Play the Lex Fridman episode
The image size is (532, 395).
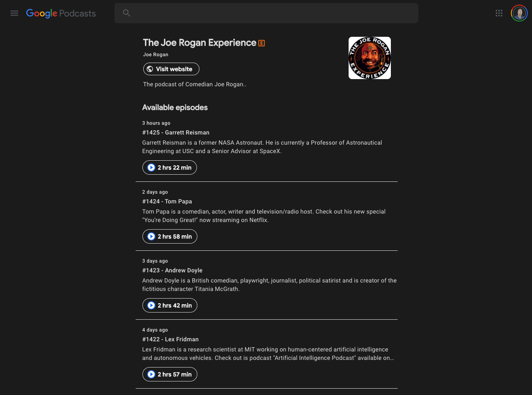[x=170, y=374]
